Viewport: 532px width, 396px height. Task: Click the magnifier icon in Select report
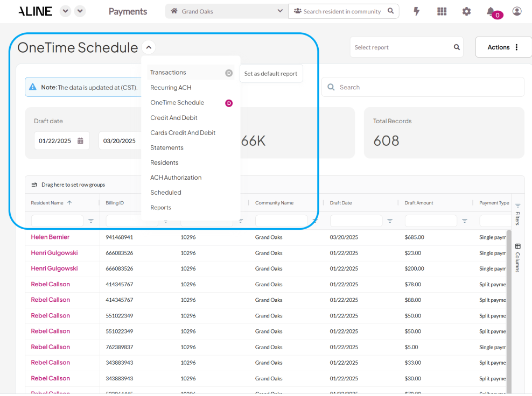point(457,47)
